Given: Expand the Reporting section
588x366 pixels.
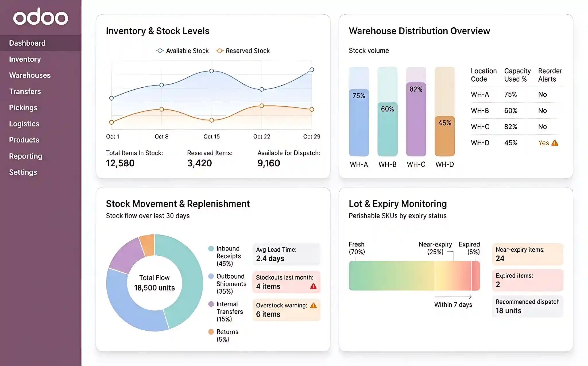Looking at the screenshot, I should coord(26,156).
